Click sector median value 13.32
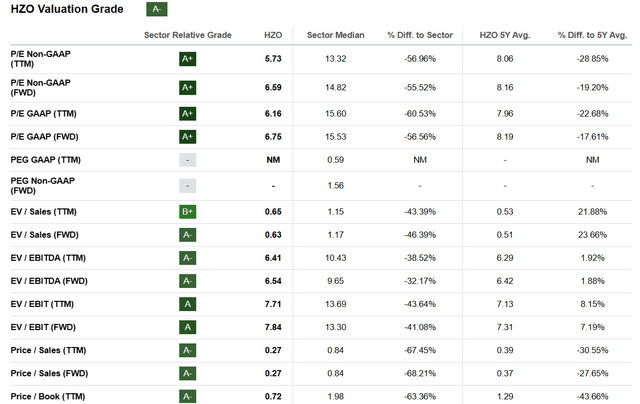The height and width of the screenshot is (404, 640). pos(336,59)
